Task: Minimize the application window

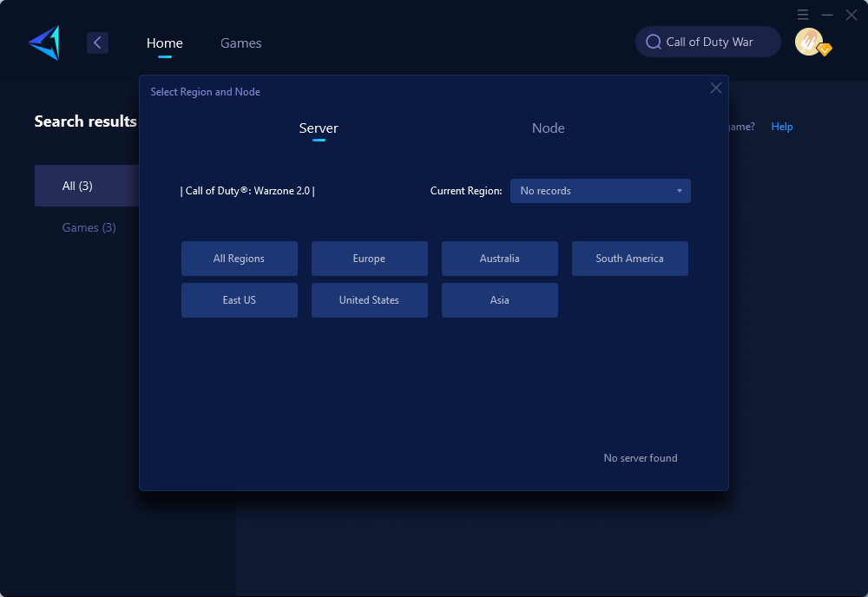Action: [827, 15]
